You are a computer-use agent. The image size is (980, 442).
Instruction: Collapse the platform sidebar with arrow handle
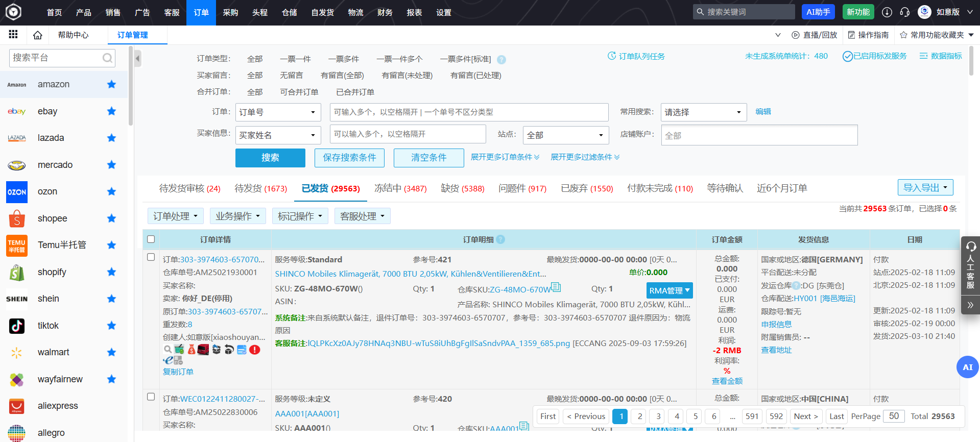tap(137, 59)
